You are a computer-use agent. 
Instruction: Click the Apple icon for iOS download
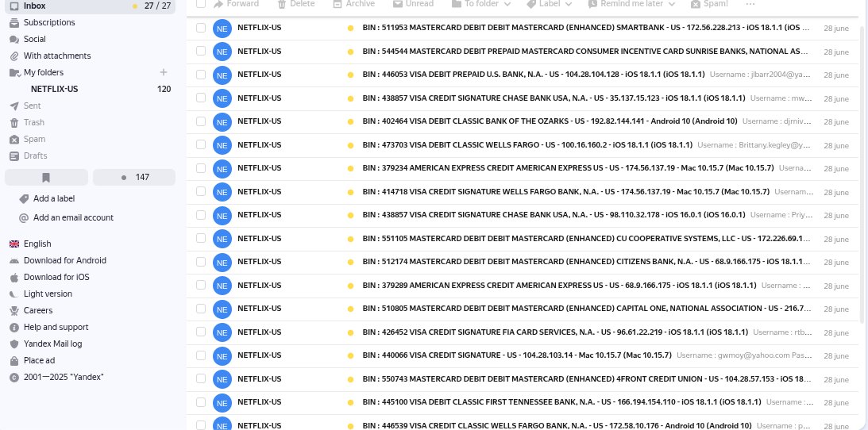pos(14,277)
